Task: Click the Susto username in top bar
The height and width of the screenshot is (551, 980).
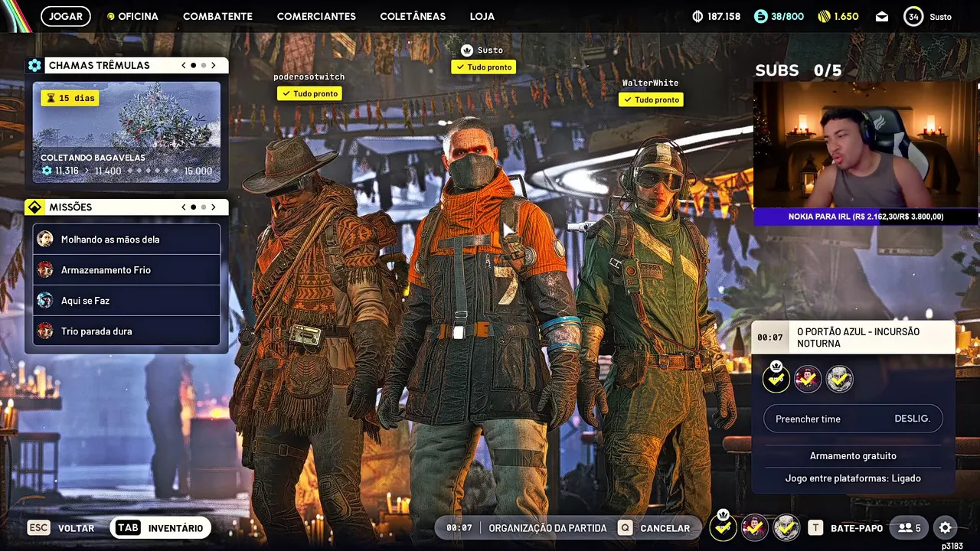Action: (x=941, y=17)
